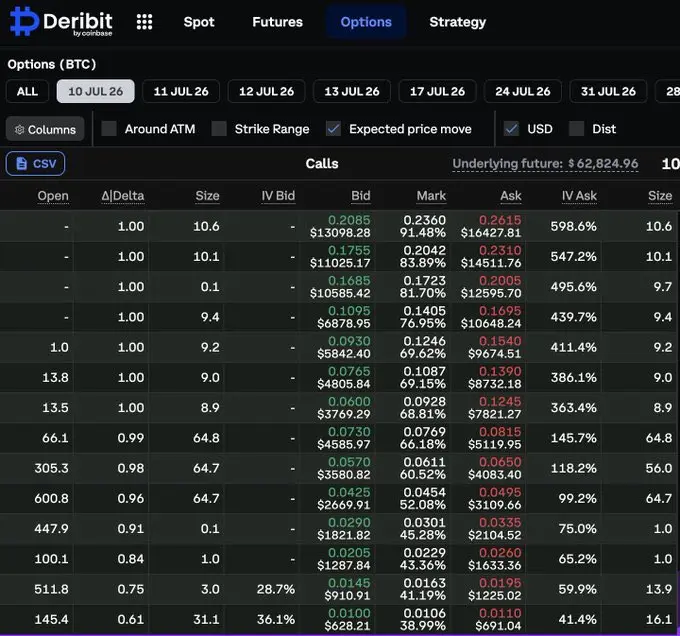Enable the Around ATM checkbox
680x636 pixels.
click(109, 129)
